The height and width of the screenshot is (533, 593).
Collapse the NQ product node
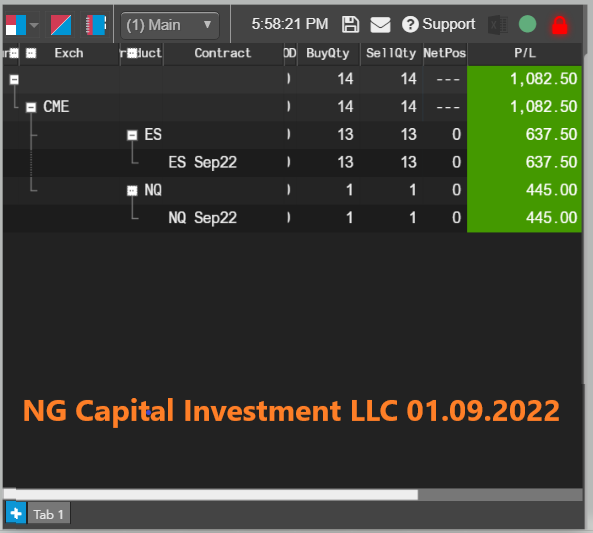[132, 190]
